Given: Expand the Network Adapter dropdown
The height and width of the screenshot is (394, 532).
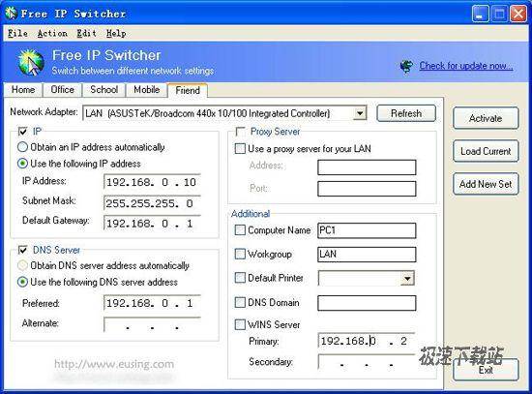Looking at the screenshot, I should tap(359, 113).
